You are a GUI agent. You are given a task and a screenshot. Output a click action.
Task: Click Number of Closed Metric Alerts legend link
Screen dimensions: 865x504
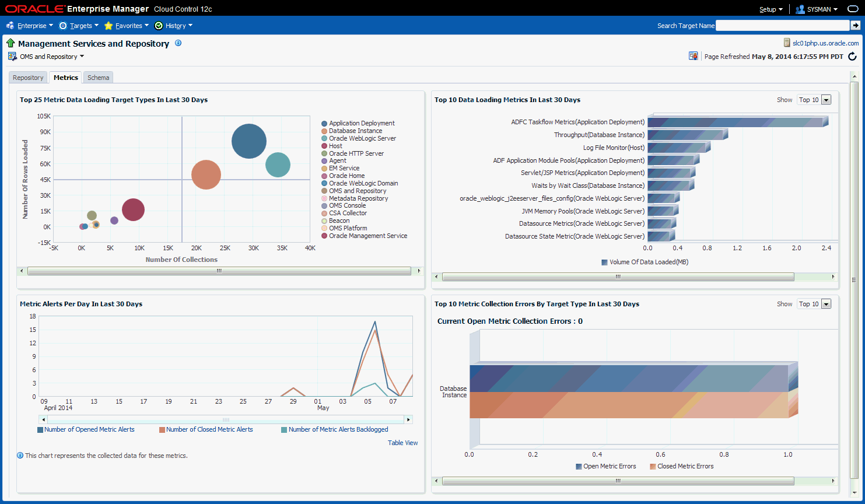tap(209, 429)
